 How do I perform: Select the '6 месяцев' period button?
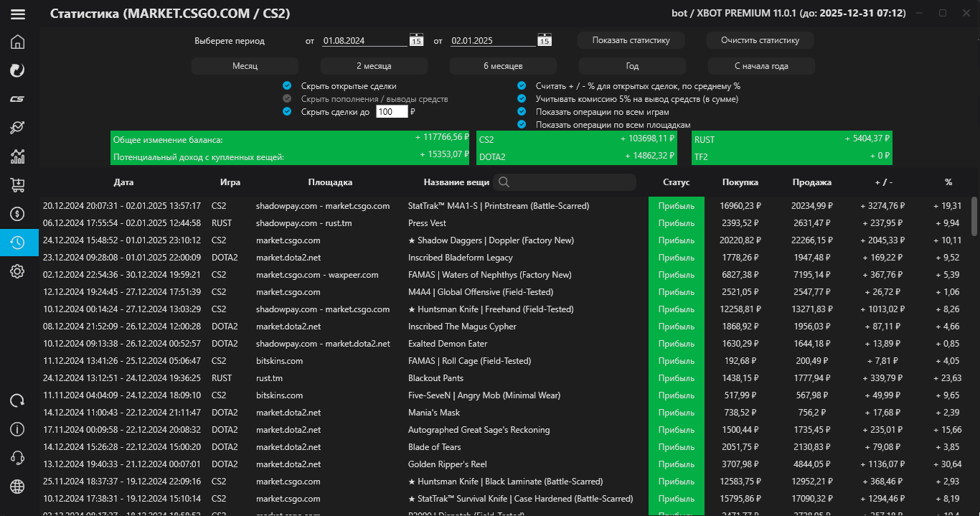(x=503, y=66)
